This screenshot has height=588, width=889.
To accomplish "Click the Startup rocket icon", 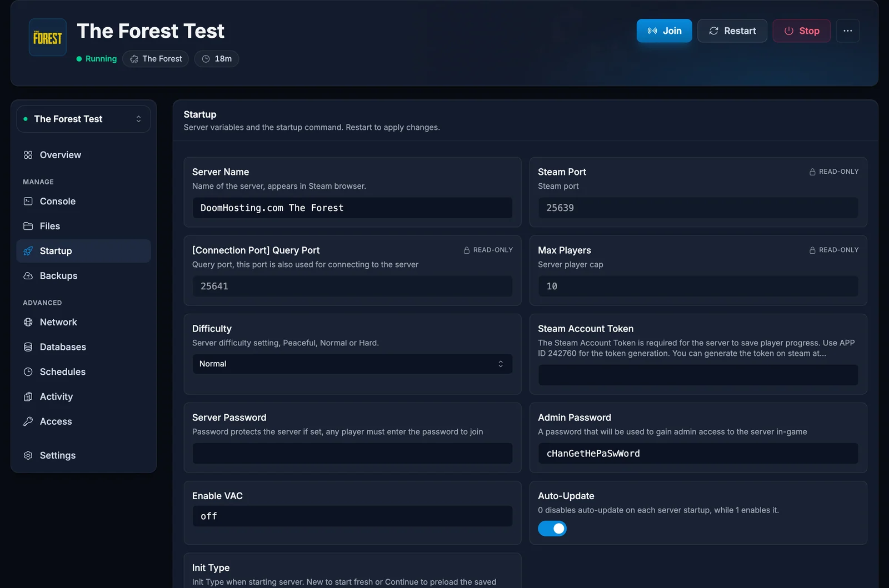I will pyautogui.click(x=28, y=251).
